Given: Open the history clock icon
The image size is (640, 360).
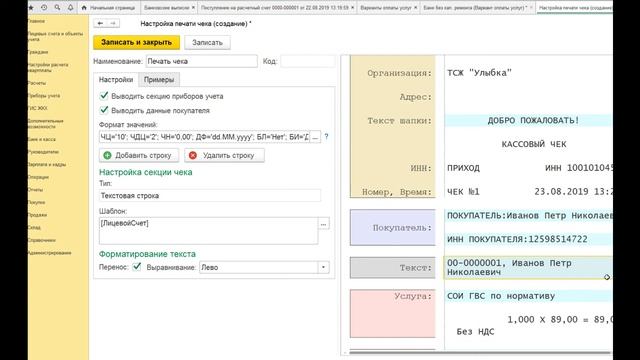Looking at the screenshot, I should tap(44, 7).
